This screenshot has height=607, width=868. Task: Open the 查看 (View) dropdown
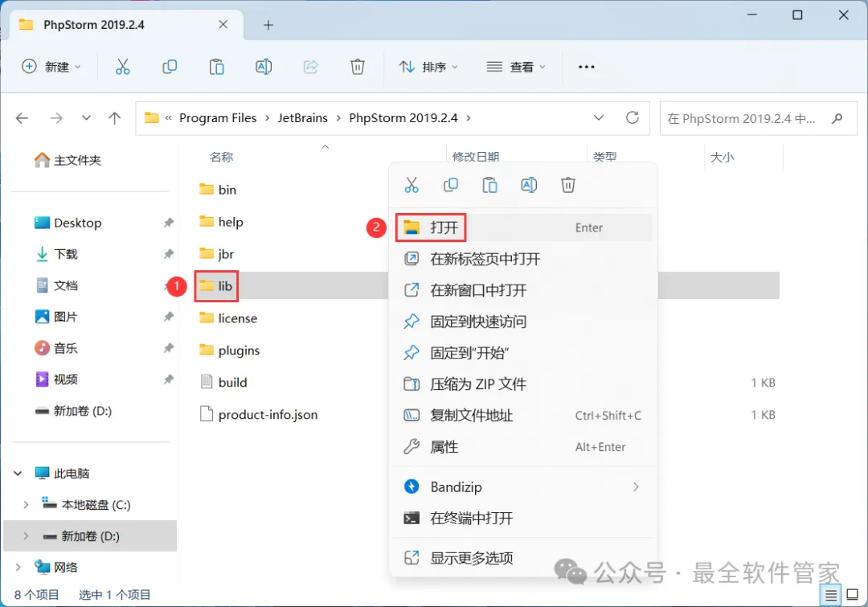[516, 67]
